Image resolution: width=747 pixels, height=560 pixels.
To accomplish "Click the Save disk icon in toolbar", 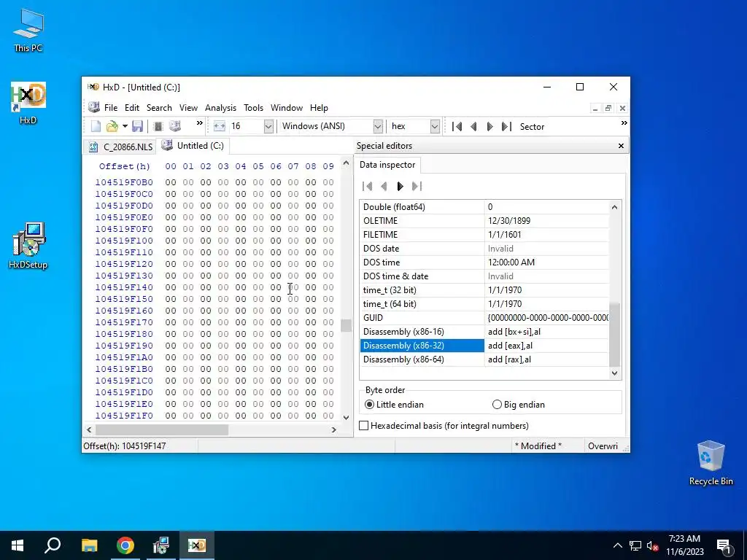I will pos(138,126).
